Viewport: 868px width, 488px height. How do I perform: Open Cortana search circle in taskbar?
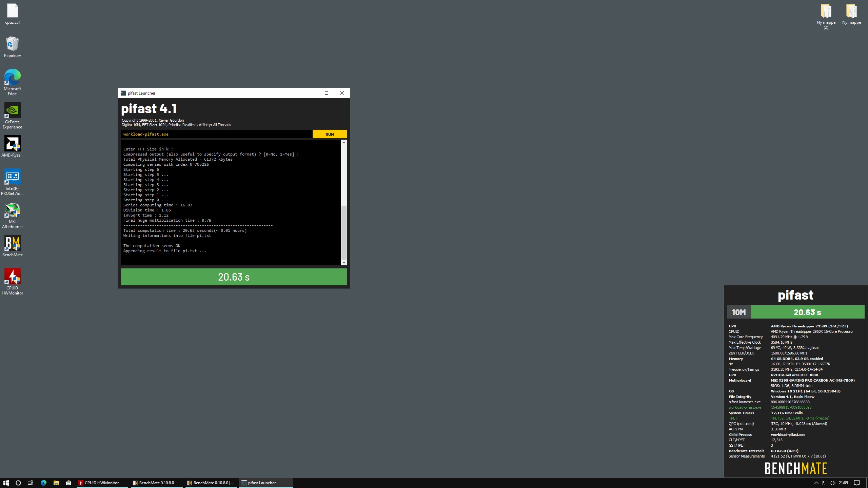(x=18, y=483)
